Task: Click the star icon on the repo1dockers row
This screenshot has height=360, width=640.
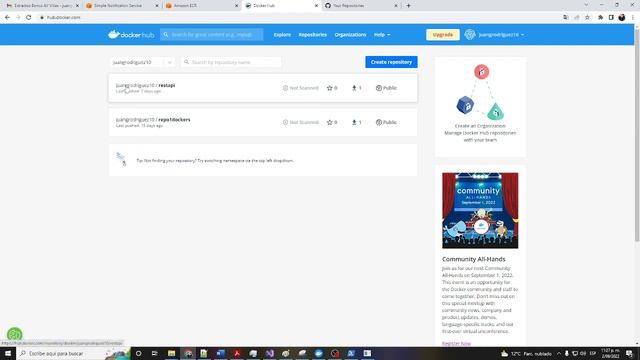Action: [x=329, y=122]
